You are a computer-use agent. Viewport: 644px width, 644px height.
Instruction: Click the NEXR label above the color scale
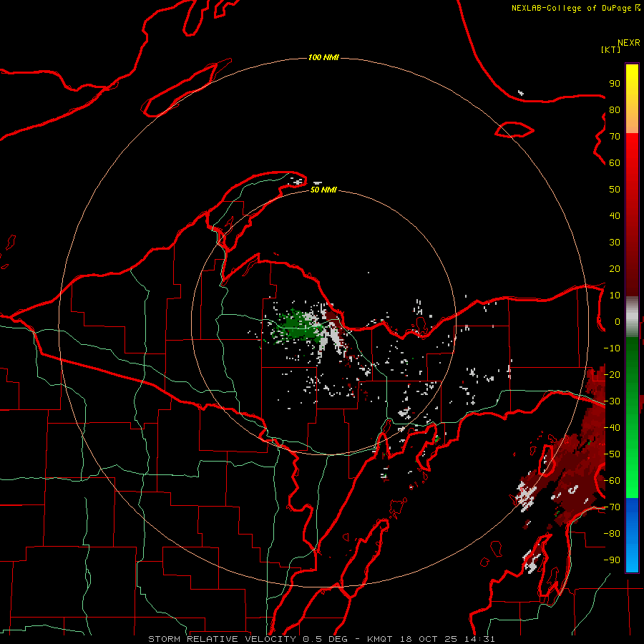point(628,42)
